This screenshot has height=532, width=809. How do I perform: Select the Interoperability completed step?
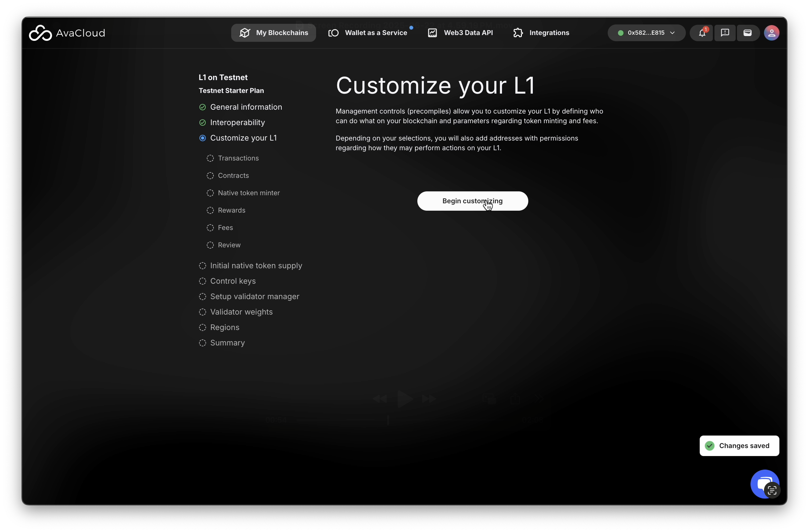tap(237, 123)
